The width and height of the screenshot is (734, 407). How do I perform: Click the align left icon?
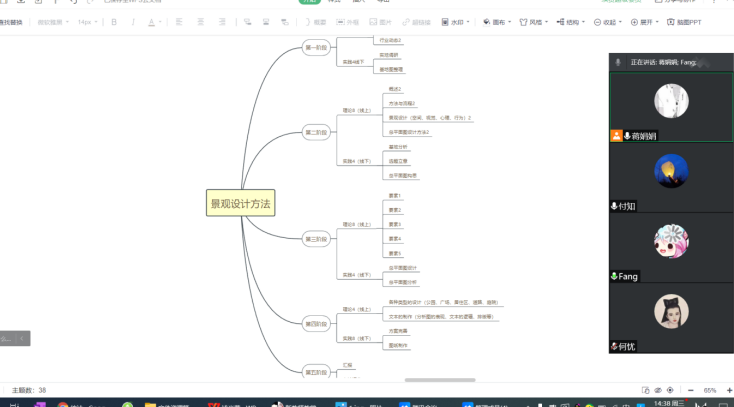tap(179, 21)
